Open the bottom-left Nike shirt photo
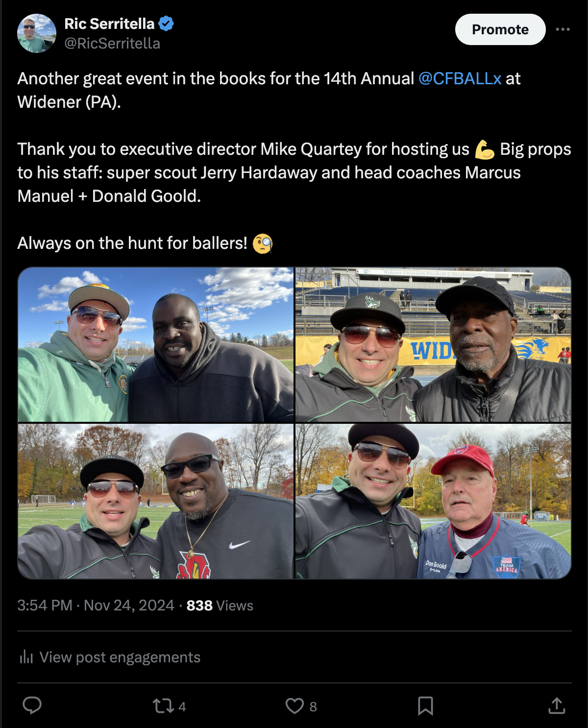Image resolution: width=588 pixels, height=728 pixels. [x=156, y=501]
